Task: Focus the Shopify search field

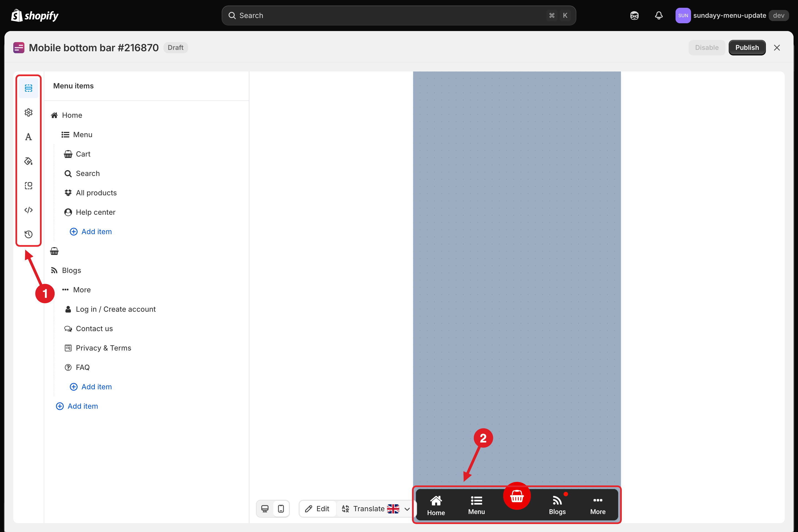Action: [x=399, y=16]
